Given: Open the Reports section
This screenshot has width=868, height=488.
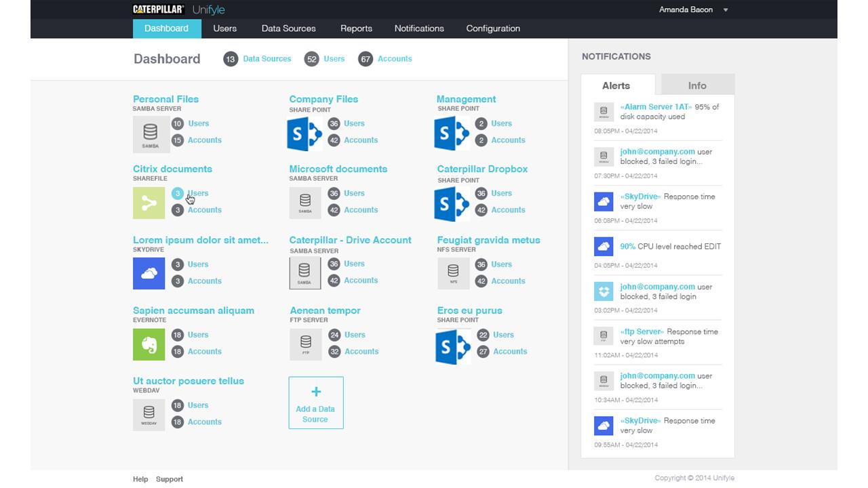Looking at the screenshot, I should [357, 28].
